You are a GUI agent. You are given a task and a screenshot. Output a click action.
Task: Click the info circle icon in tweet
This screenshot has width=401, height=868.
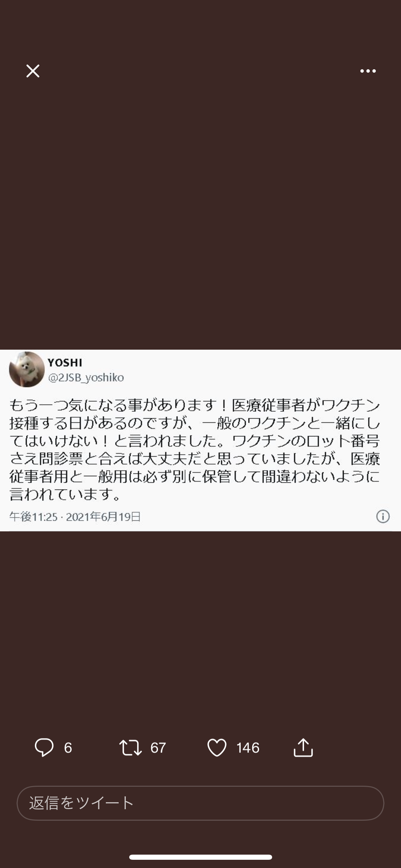[x=383, y=516]
